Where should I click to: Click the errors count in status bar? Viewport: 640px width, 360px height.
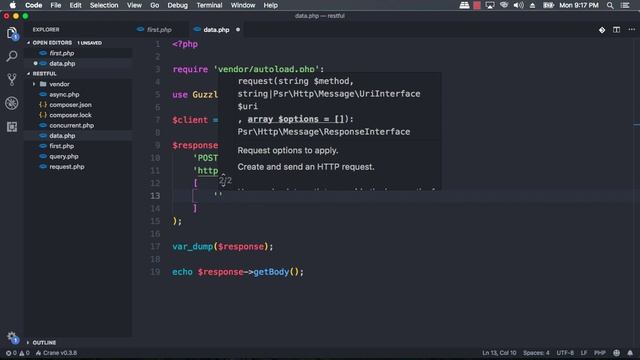(x=11, y=353)
